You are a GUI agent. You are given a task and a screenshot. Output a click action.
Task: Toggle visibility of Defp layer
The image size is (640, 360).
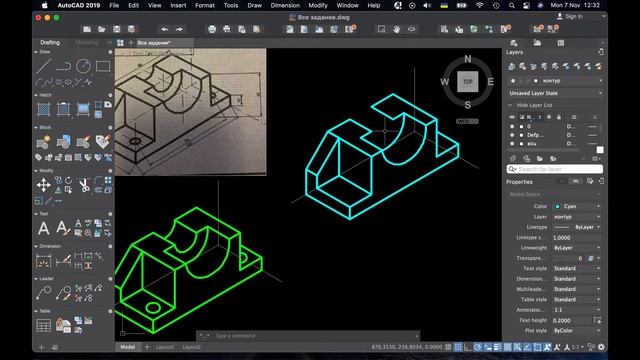[512, 135]
